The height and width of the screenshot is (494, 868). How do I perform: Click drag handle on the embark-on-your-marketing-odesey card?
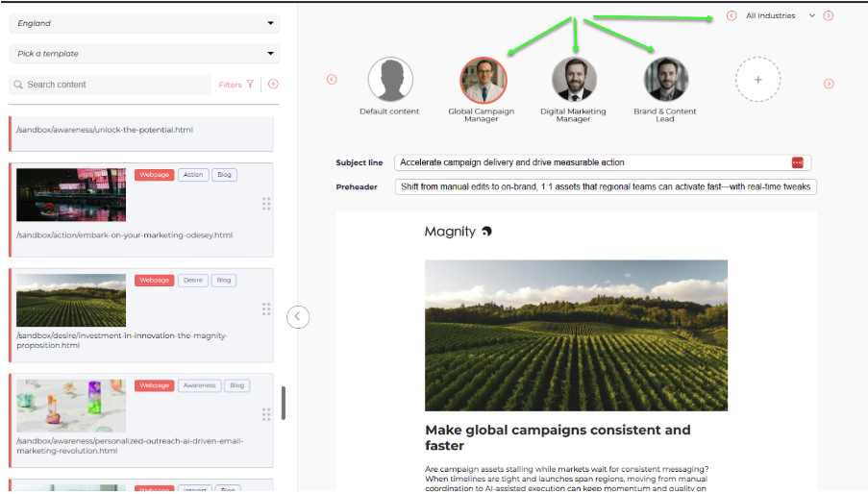[266, 204]
